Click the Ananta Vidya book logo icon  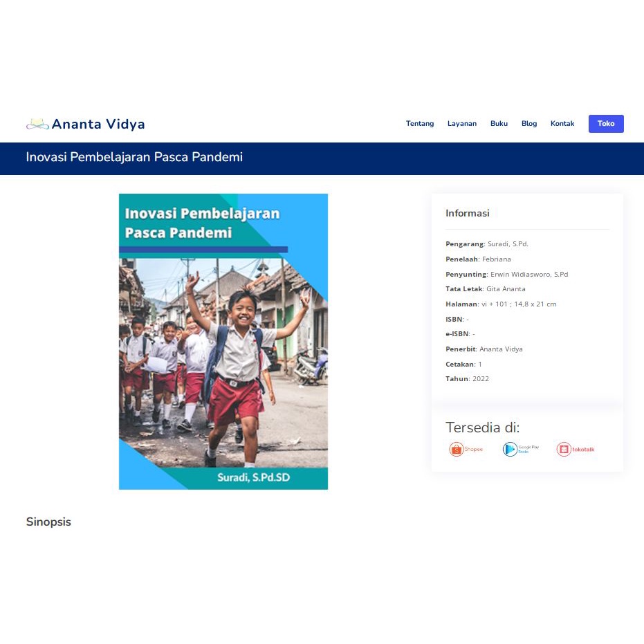[37, 124]
